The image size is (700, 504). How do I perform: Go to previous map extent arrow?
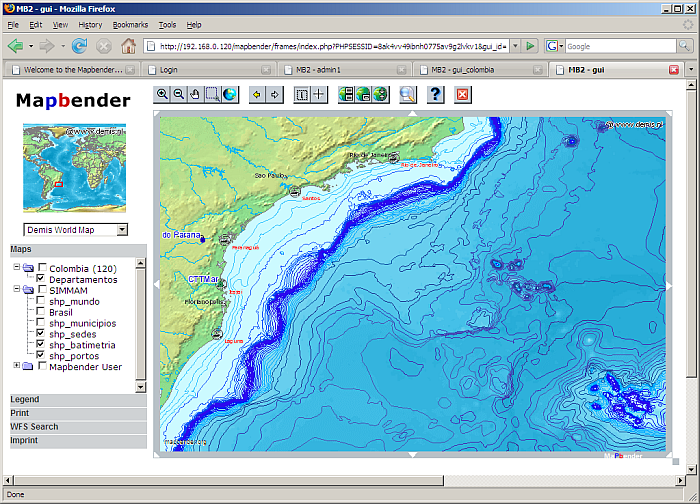pos(256,94)
